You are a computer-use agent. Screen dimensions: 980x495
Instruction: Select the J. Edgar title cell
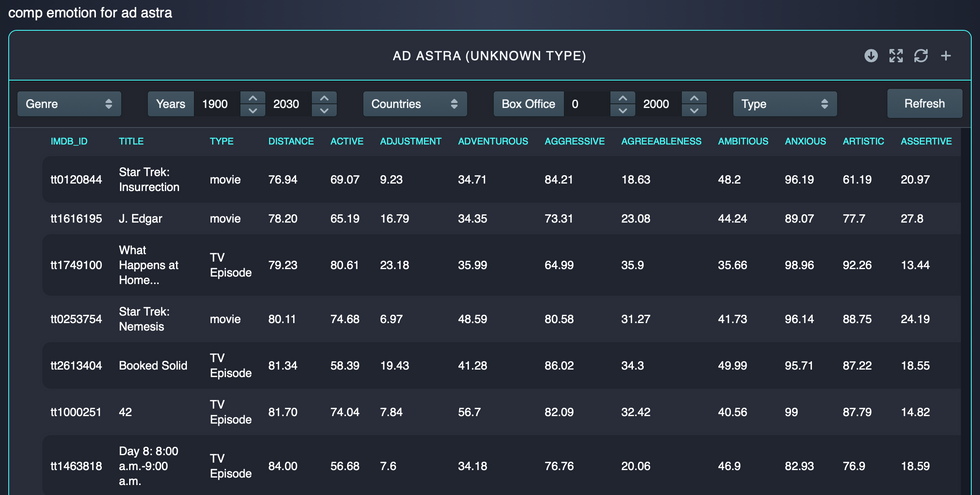(x=141, y=219)
